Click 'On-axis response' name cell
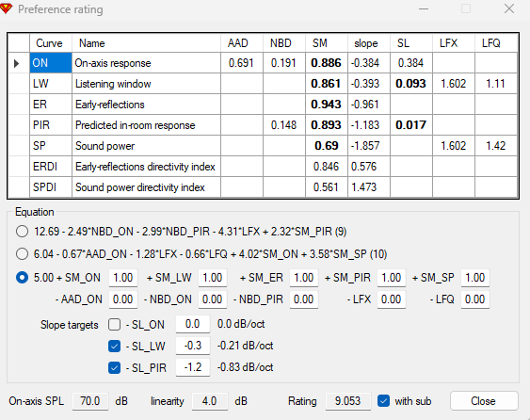The width and height of the screenshot is (530, 420). (146, 63)
